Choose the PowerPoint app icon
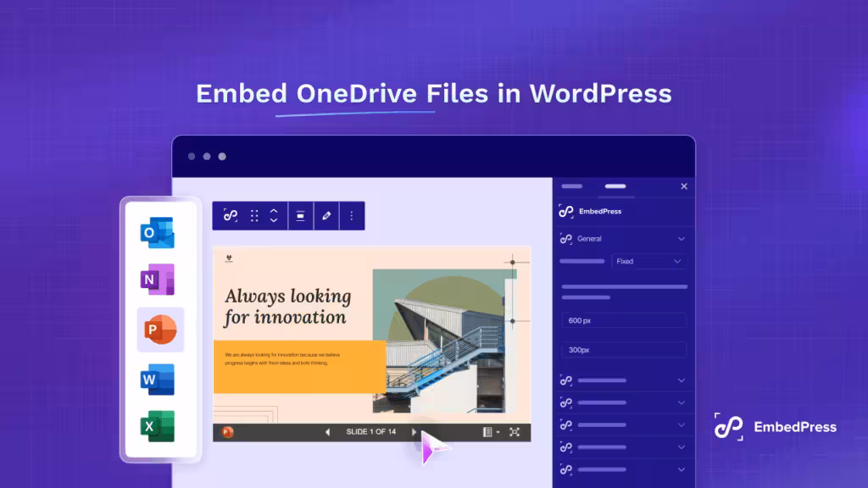The width and height of the screenshot is (868, 488). click(160, 330)
